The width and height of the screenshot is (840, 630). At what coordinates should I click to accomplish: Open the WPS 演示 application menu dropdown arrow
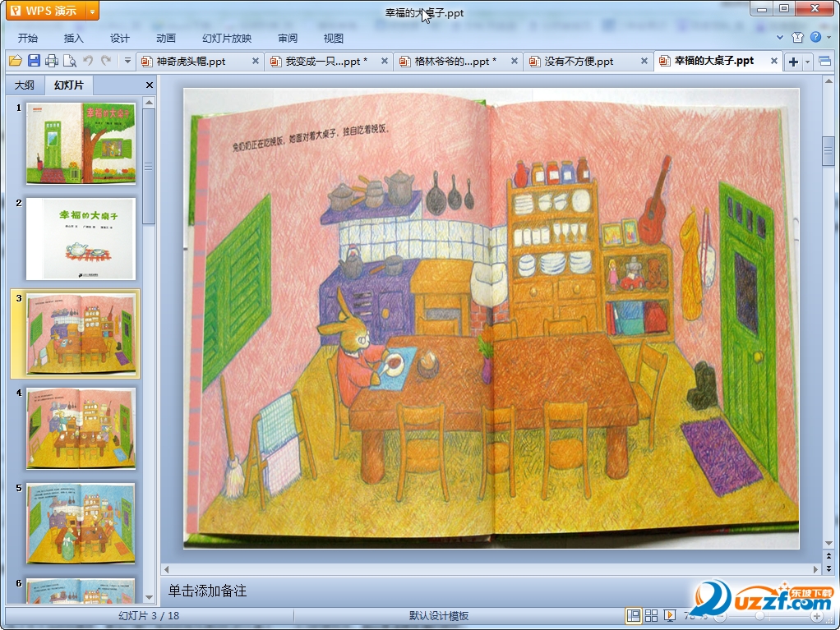[x=92, y=11]
